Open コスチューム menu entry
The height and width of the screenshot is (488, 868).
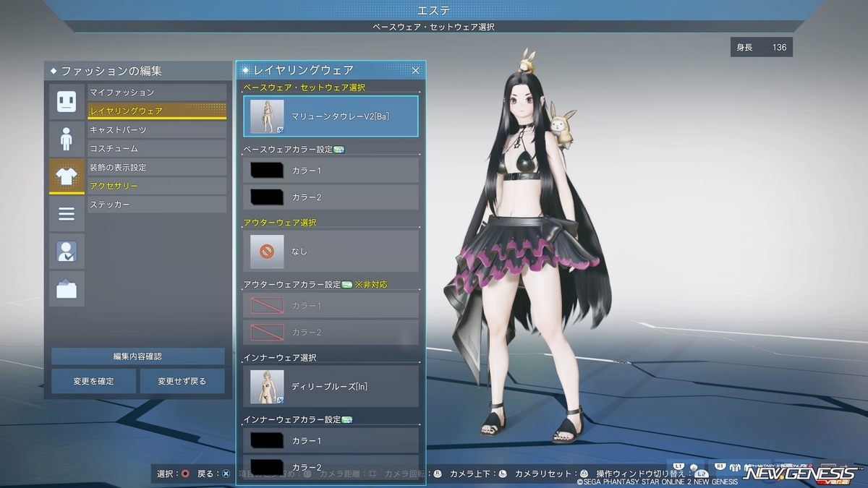point(157,149)
